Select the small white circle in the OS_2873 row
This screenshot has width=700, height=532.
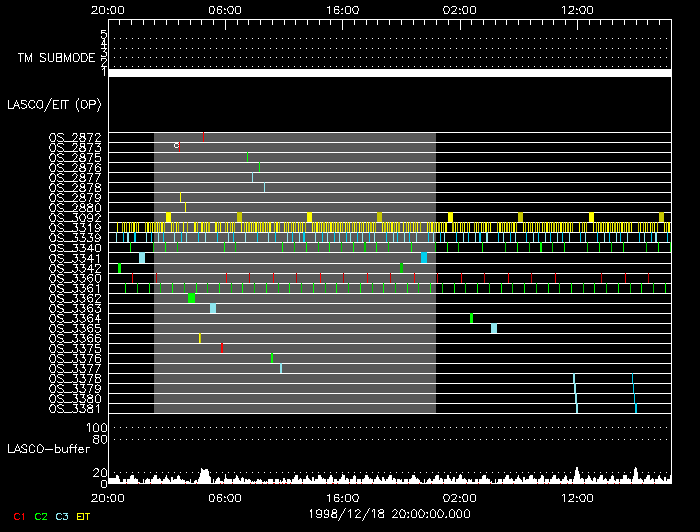pyautogui.click(x=176, y=146)
